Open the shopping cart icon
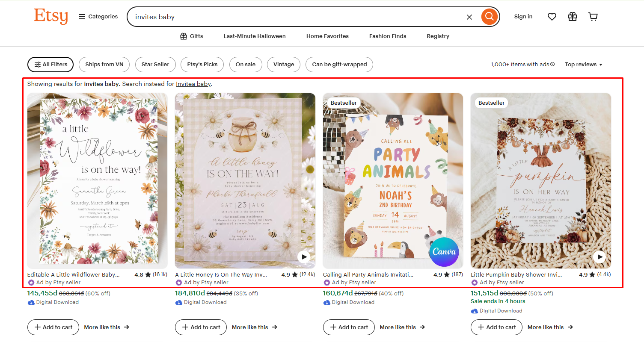The image size is (644, 342). 593,17
